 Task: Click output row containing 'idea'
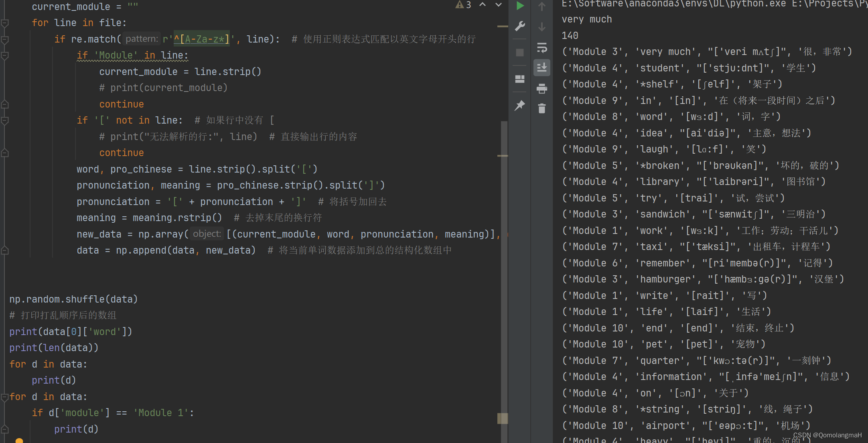[686, 133]
